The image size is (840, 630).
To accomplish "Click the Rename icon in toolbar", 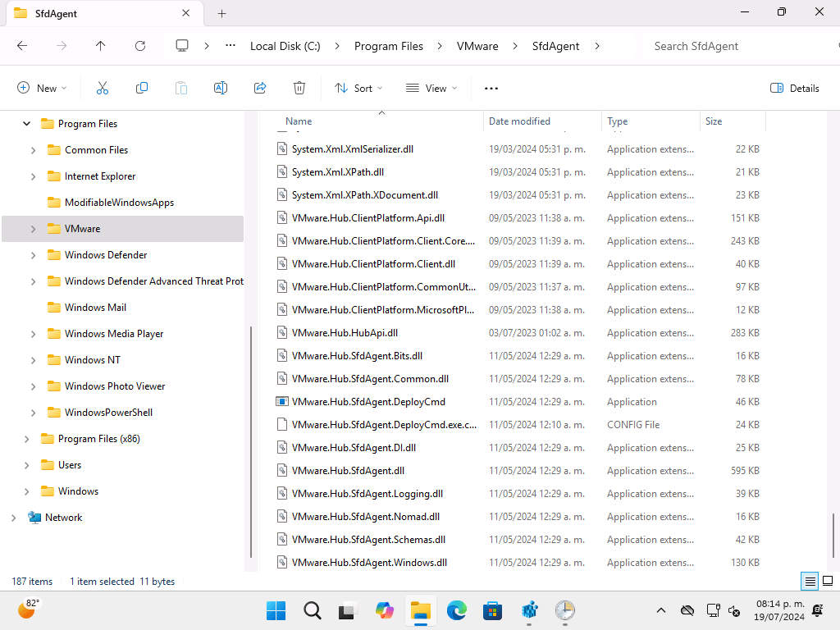I will pos(220,88).
